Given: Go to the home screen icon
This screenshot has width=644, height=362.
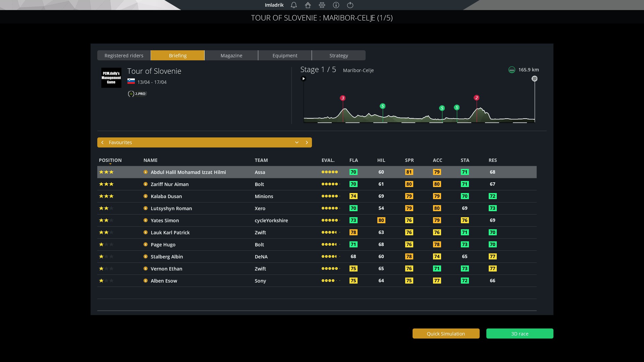Looking at the screenshot, I should click(308, 5).
